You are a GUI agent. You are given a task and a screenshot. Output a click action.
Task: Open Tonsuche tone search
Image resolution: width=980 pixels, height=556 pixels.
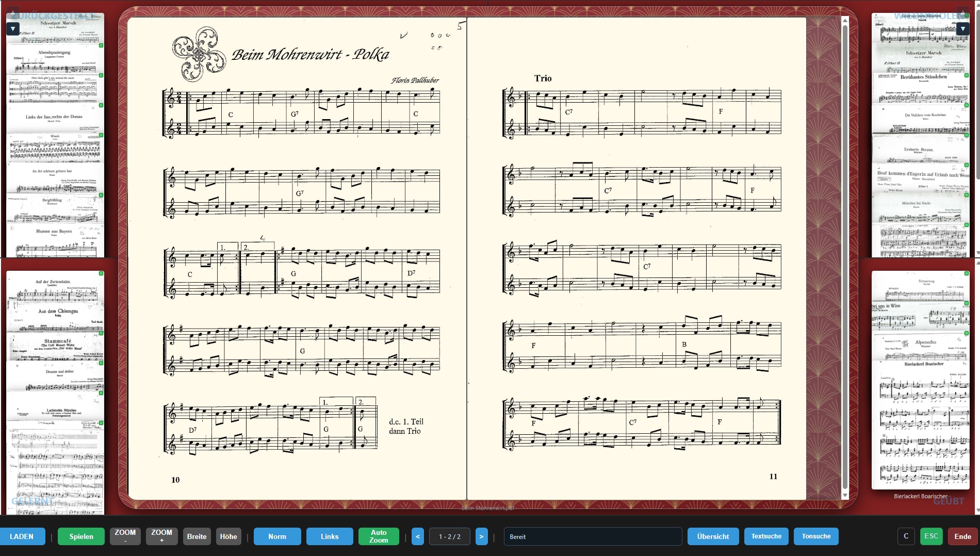click(816, 536)
